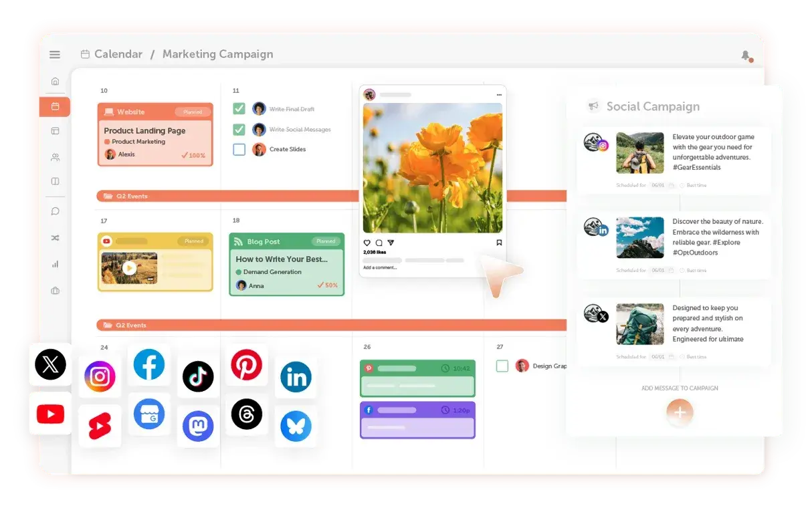Click the Google Business Profile icon tile
This screenshot has height=508, width=812.
[x=148, y=414]
